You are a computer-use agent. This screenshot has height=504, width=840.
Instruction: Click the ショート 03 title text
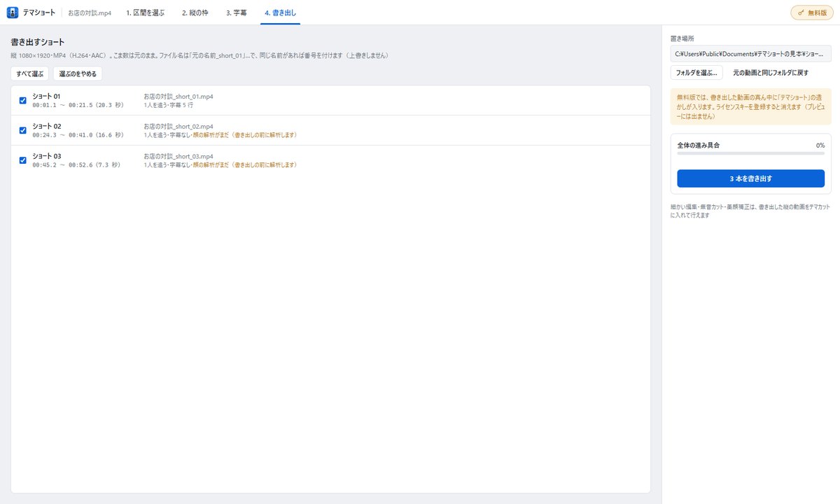coord(47,156)
